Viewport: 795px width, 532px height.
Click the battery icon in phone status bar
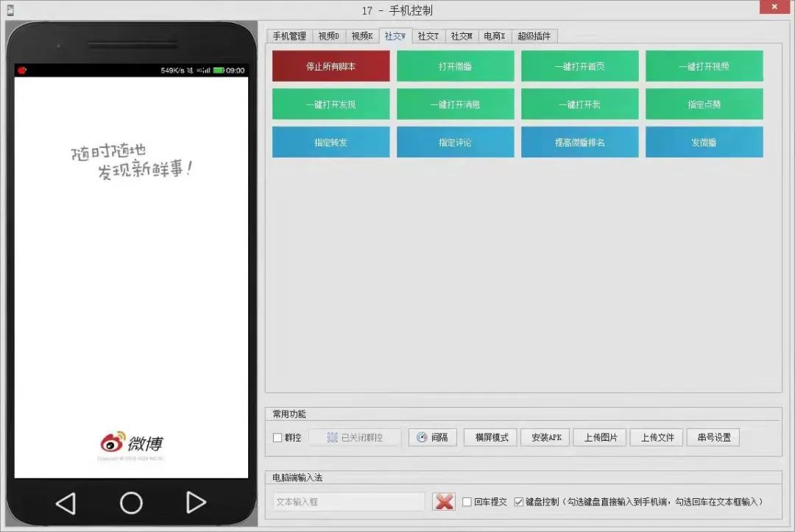219,71
